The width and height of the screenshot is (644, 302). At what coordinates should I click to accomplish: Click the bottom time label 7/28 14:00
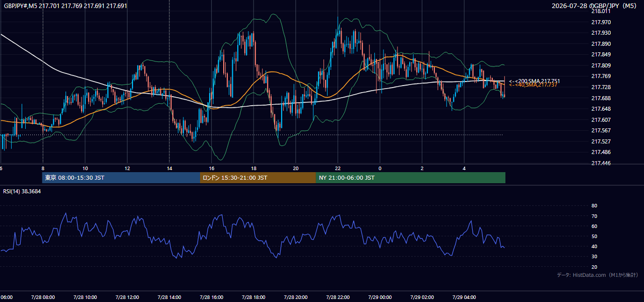pyautogui.click(x=169, y=297)
